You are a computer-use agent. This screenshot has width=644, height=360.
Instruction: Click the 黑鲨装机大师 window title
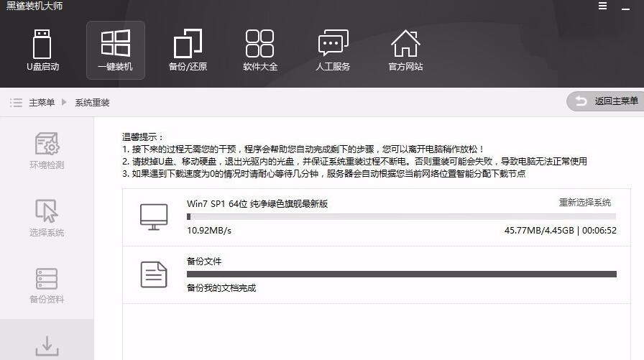34,6
